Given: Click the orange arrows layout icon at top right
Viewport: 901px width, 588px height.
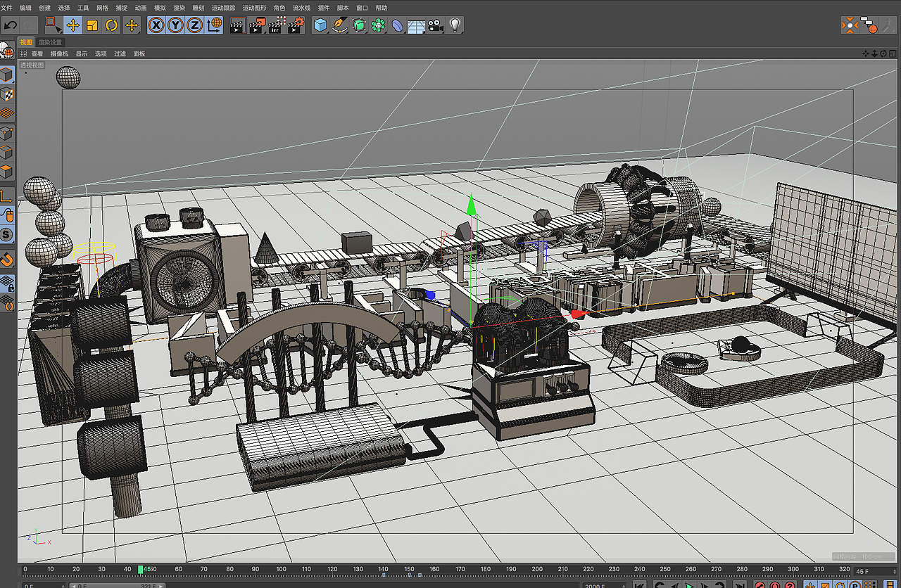Looking at the screenshot, I should (850, 25).
